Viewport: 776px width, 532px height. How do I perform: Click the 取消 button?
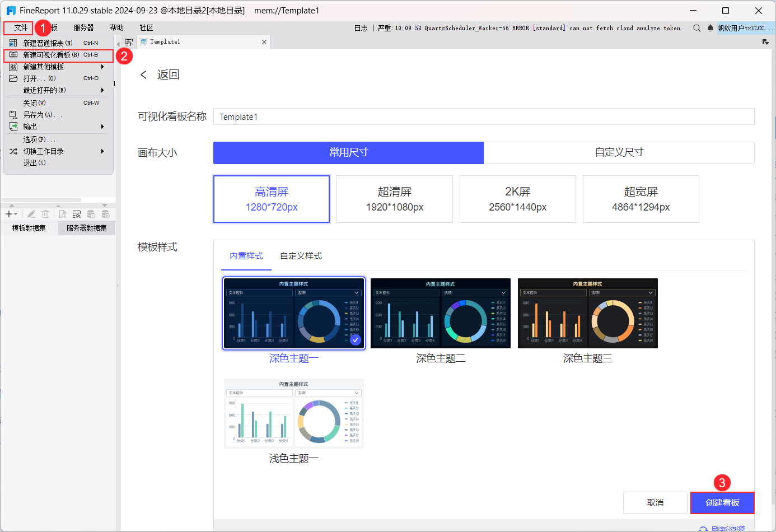pos(655,503)
